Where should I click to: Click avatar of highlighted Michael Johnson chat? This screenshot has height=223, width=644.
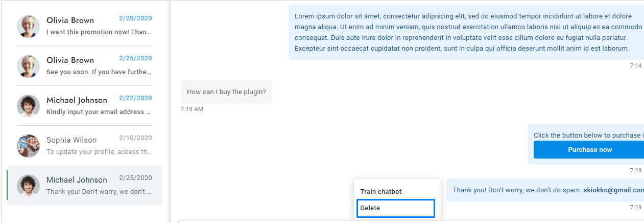click(29, 186)
